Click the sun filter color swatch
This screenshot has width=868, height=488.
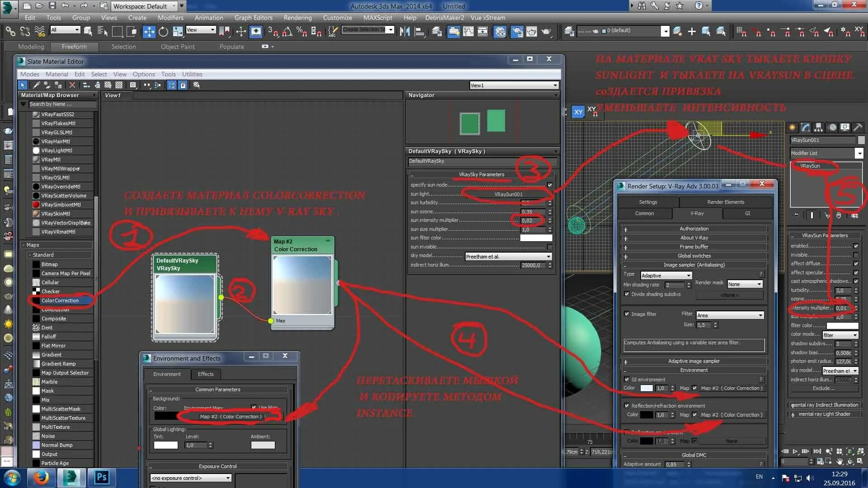coord(536,238)
